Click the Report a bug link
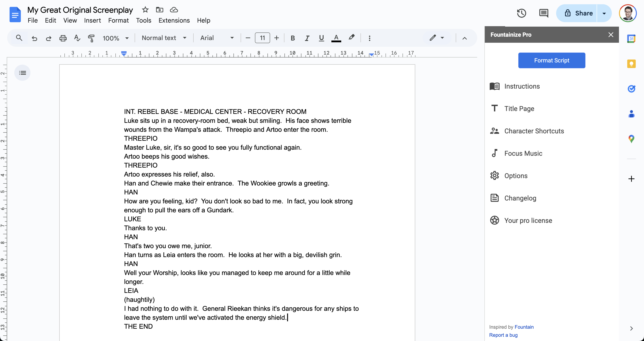This screenshot has width=644, height=341. coord(503,335)
